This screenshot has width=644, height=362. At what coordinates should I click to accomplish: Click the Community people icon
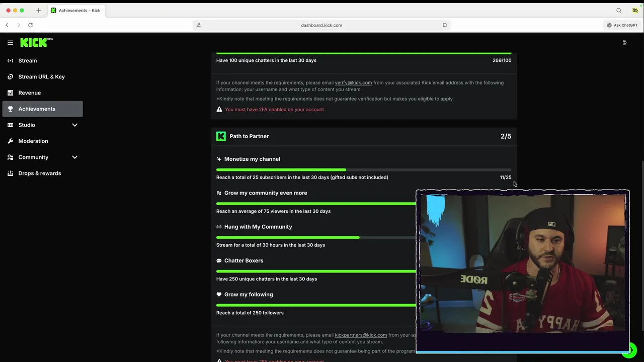pyautogui.click(x=10, y=157)
